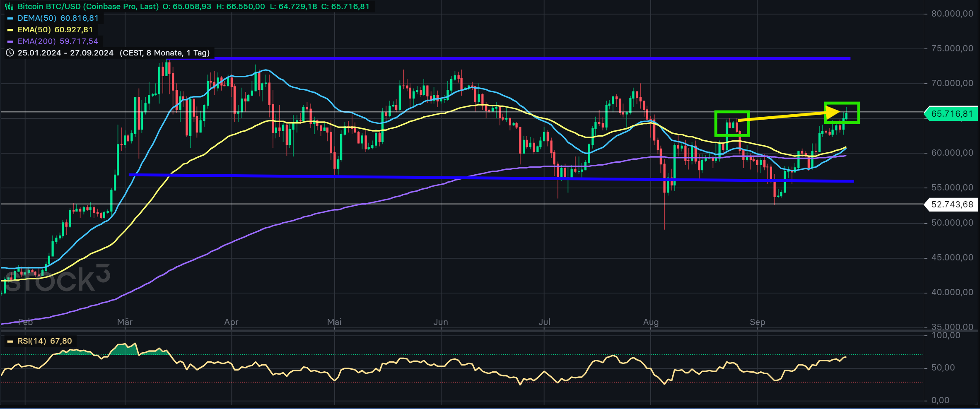The image size is (980, 409).
Task: Open the EMA(200) 59.717,54 value settings
Action: (x=58, y=41)
